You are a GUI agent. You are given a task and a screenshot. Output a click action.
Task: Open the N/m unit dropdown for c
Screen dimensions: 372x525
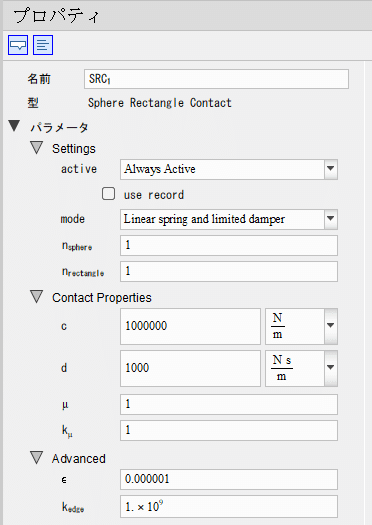point(330,326)
